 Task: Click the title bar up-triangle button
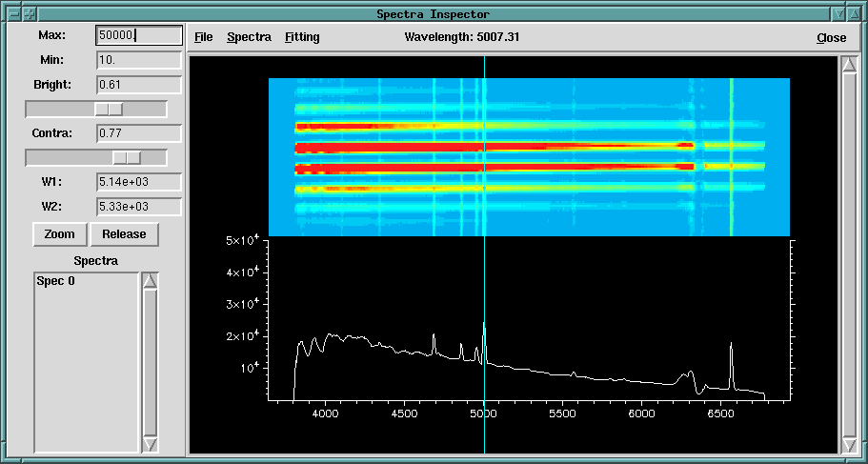[853, 14]
